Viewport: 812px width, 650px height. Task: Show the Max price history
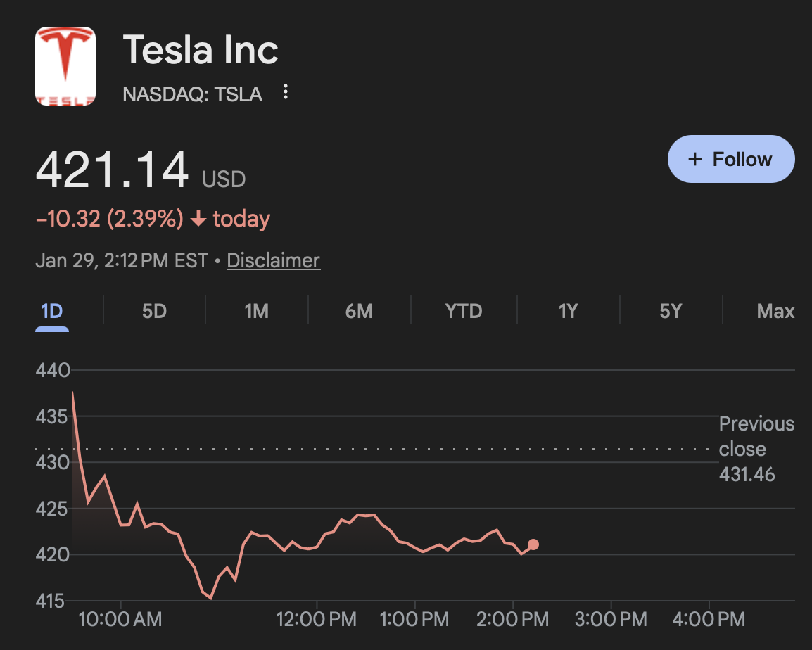[x=775, y=311]
